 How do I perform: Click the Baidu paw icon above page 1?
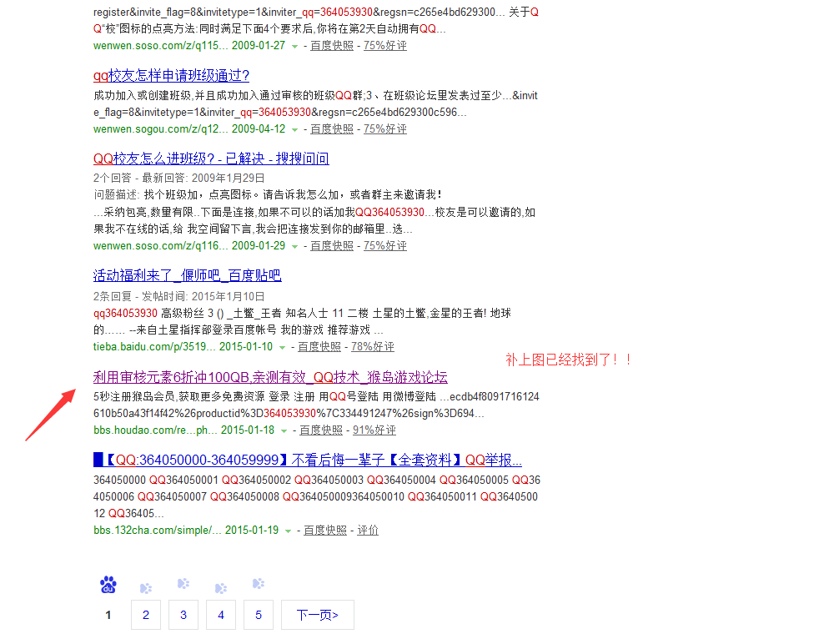[x=108, y=585]
